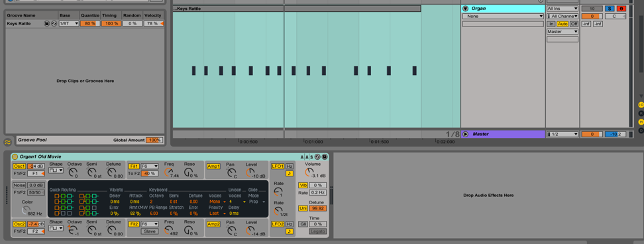Click the hot-swap preset icon on Organ1 device

click(317, 156)
